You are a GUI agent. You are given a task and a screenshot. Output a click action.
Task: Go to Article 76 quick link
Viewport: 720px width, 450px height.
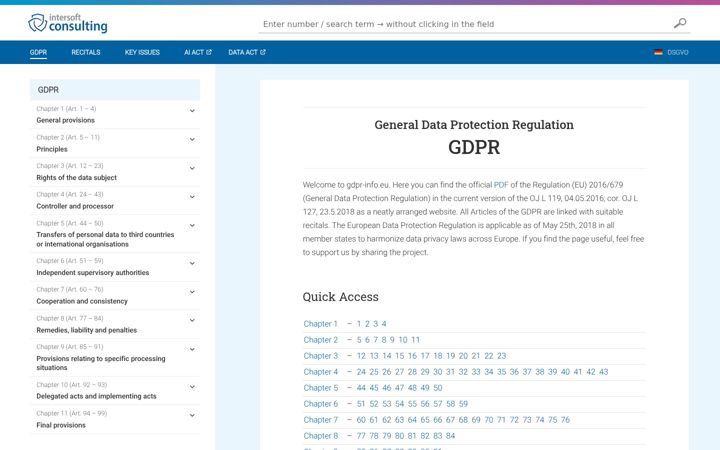click(x=565, y=420)
